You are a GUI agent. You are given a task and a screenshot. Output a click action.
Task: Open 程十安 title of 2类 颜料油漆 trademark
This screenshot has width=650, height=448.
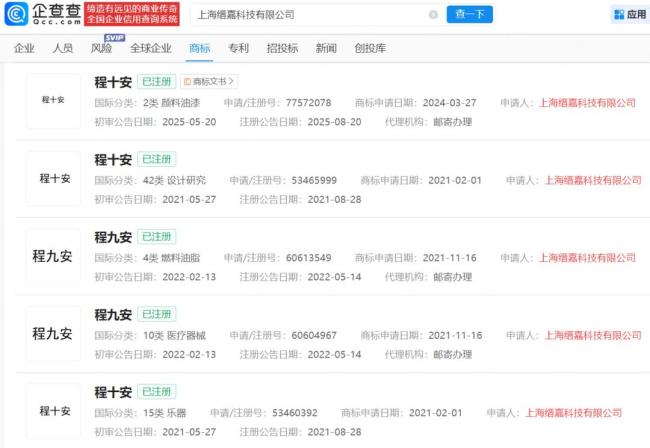click(113, 82)
